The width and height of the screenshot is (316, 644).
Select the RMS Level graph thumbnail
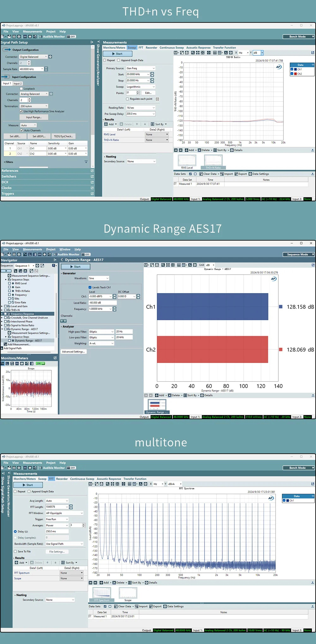pos(187,161)
